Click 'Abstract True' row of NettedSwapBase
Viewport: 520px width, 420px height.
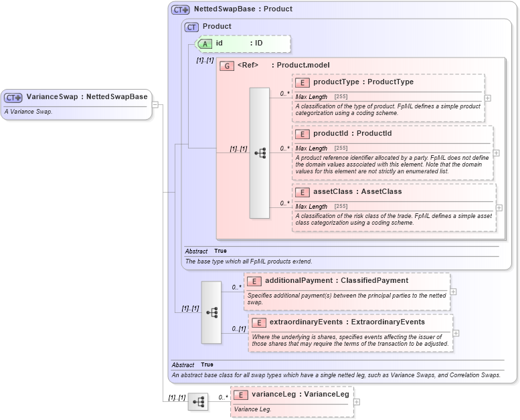tap(192, 364)
